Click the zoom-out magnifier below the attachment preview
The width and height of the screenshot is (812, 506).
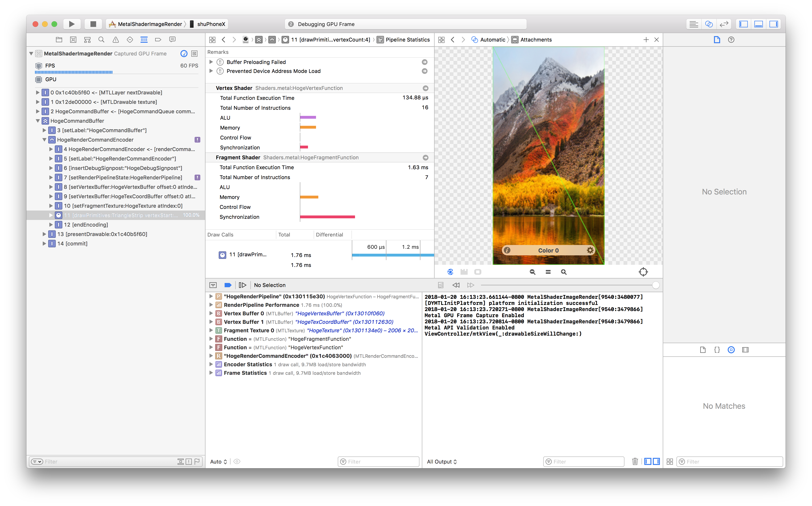pyautogui.click(x=532, y=272)
